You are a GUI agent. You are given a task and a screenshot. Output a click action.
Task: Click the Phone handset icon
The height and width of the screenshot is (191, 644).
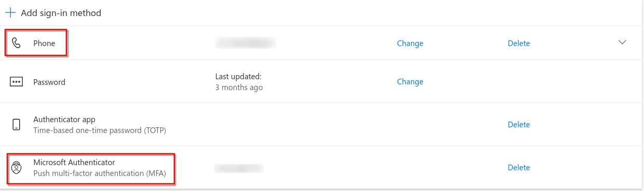pyautogui.click(x=17, y=43)
